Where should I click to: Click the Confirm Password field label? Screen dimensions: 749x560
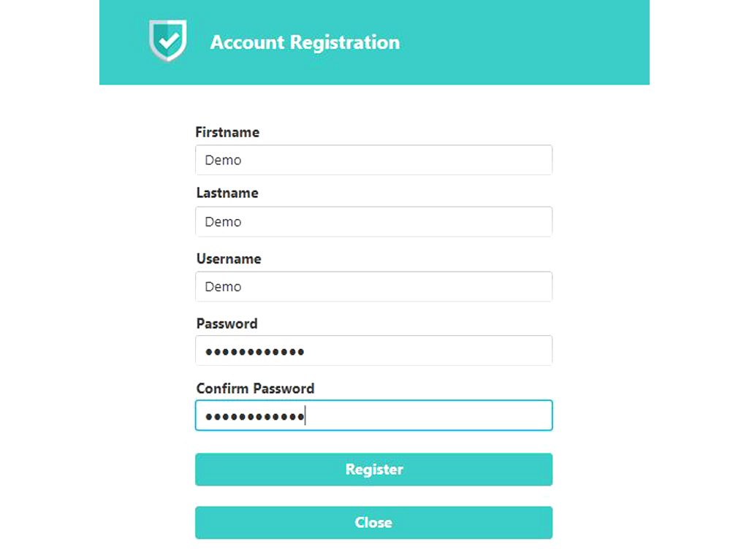tap(255, 388)
